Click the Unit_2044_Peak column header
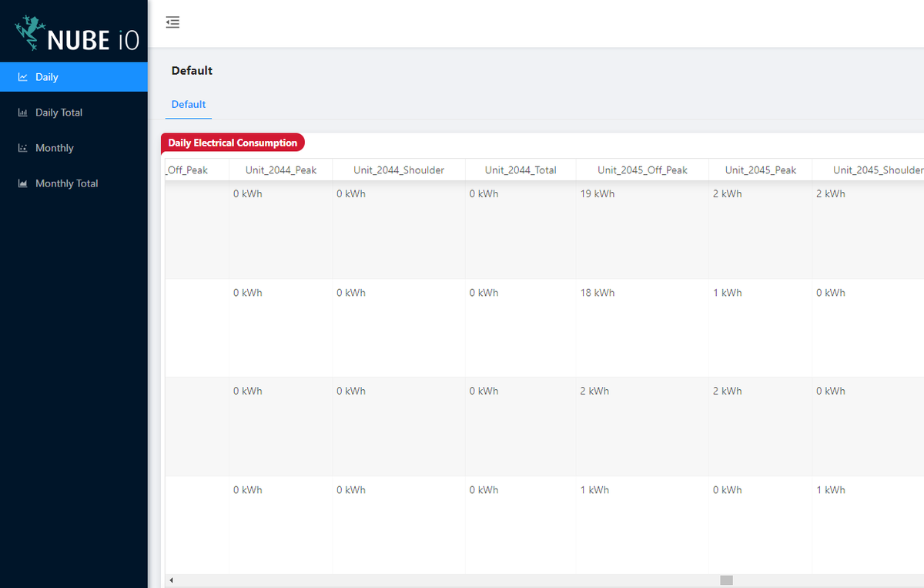Screen dimensions: 924x588 (x=281, y=170)
